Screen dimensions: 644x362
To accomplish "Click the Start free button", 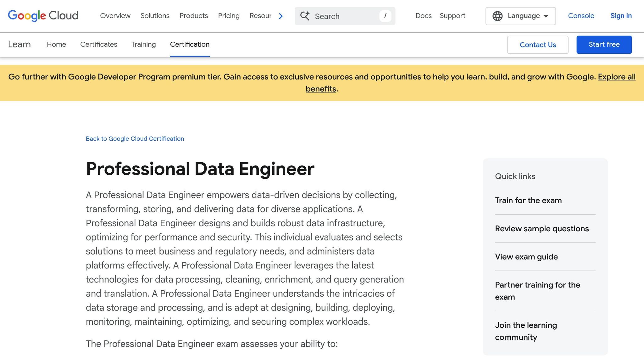I will tap(604, 44).
